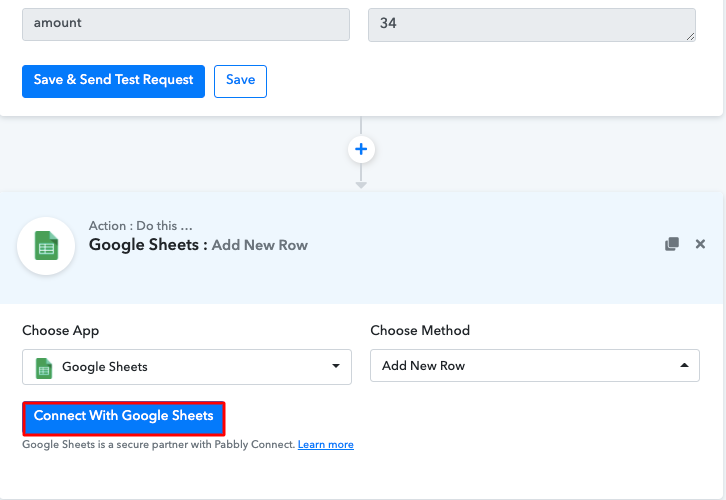Click the Google Sheets icon inside Choose App dropdown

tap(44, 368)
